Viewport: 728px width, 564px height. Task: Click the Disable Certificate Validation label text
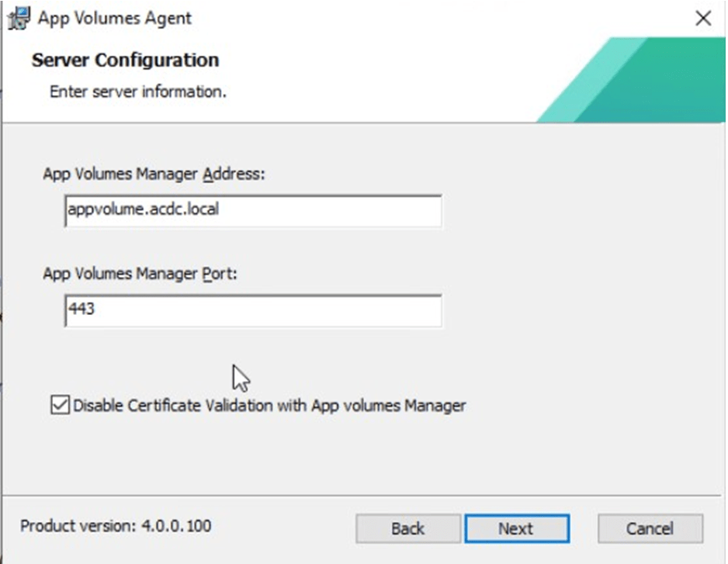click(269, 405)
